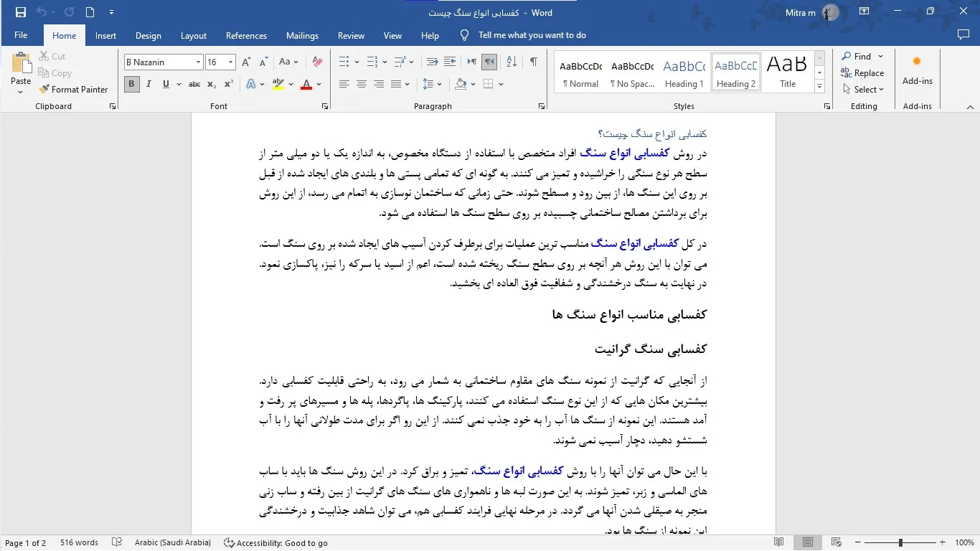This screenshot has height=551, width=980.
Task: Click the red font color swatch
Action: pyautogui.click(x=306, y=85)
